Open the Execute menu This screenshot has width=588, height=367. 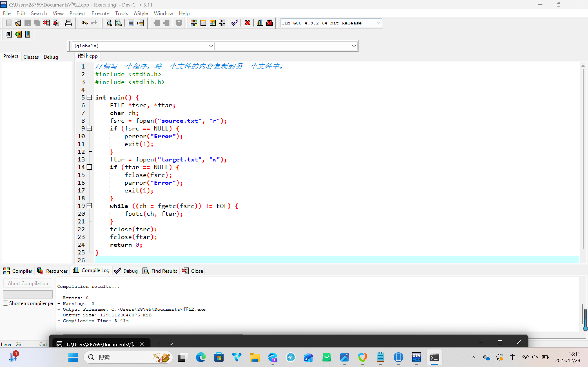pos(100,13)
